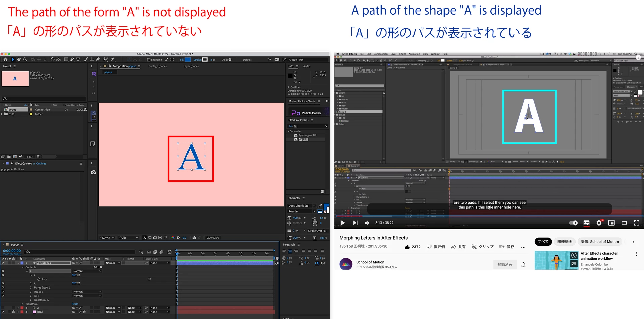The image size is (644, 319).
Task: Open the (80.4%) magnification dropdown
Action: coord(107,238)
